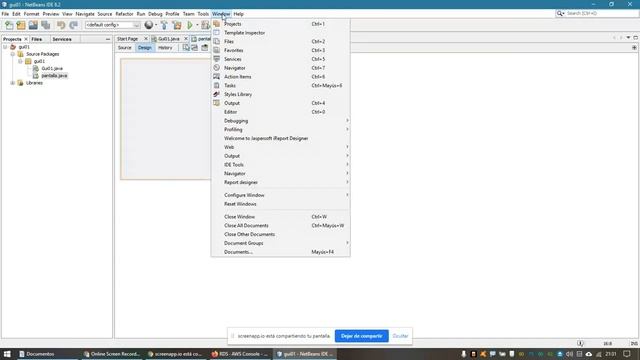Click the Services icon in Window menu
The width and height of the screenshot is (640, 360).
217,59
